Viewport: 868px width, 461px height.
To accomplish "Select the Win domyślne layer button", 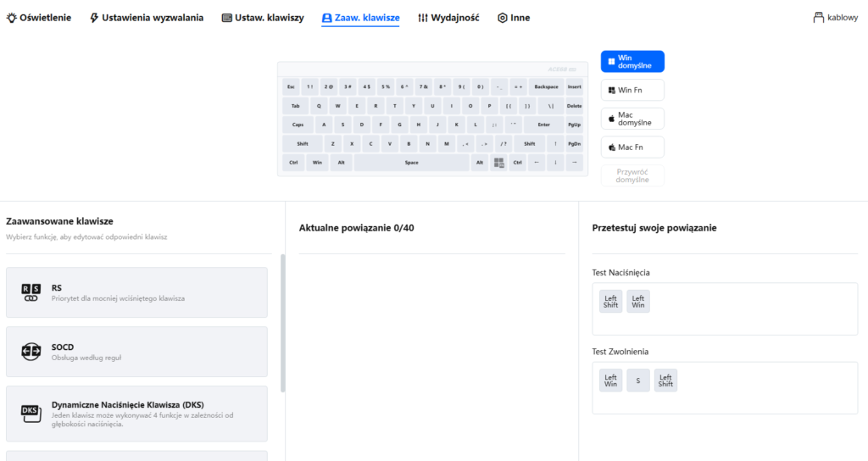I will (632, 61).
